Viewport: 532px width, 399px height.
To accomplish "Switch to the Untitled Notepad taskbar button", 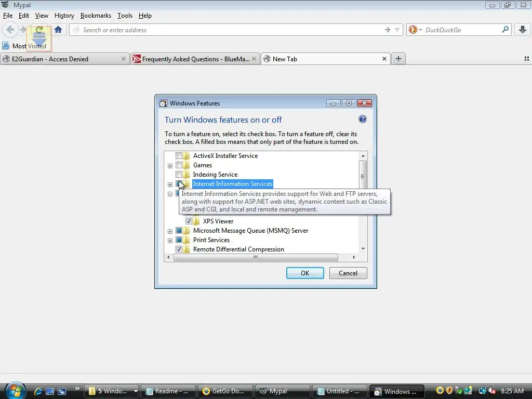I will (x=339, y=391).
